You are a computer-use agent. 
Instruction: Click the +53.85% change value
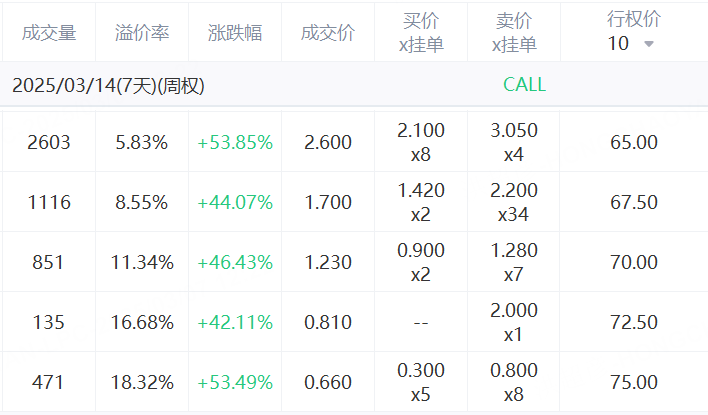[x=235, y=142]
